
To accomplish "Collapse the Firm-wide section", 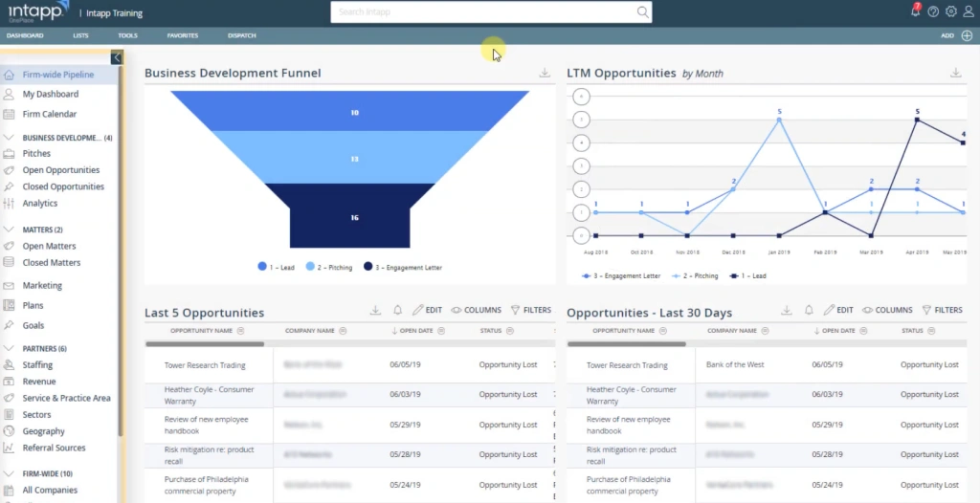I will click(x=9, y=473).
